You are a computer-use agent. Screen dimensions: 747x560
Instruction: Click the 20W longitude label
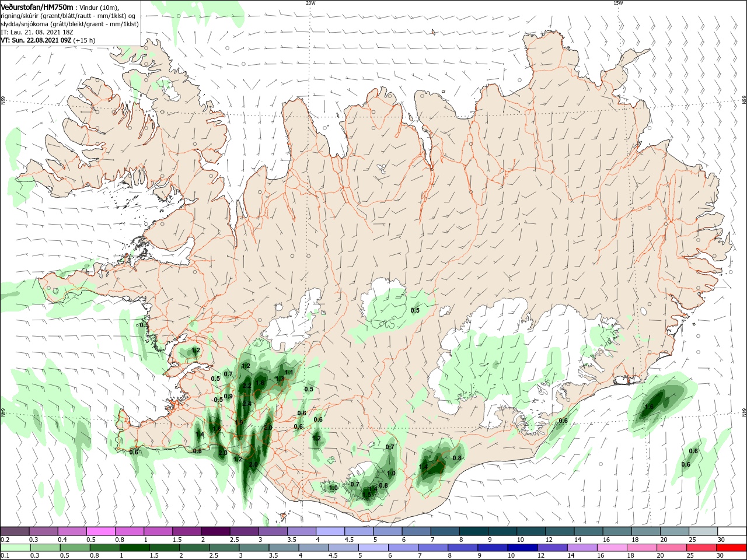click(x=310, y=3)
